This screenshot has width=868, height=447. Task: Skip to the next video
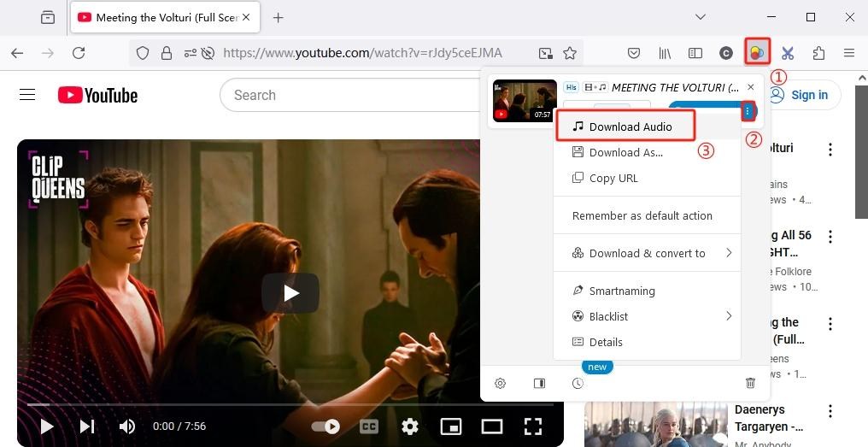coord(87,426)
